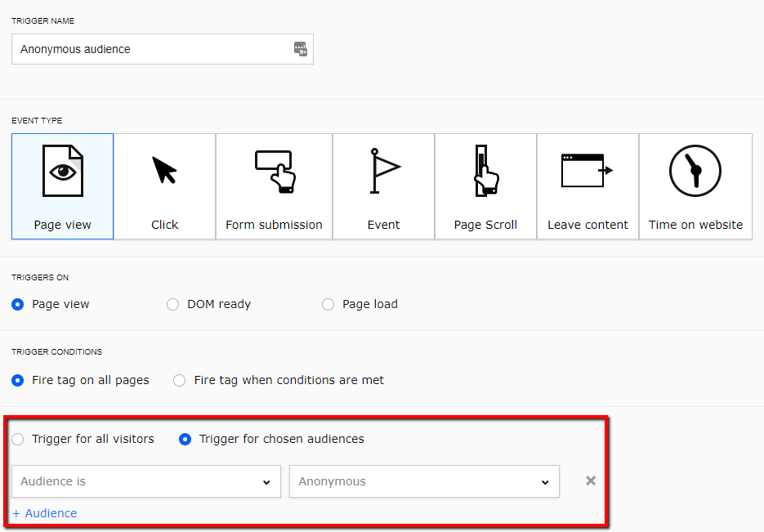764x532 pixels.
Task: Select Trigger for chosen audiences
Action: pos(185,439)
